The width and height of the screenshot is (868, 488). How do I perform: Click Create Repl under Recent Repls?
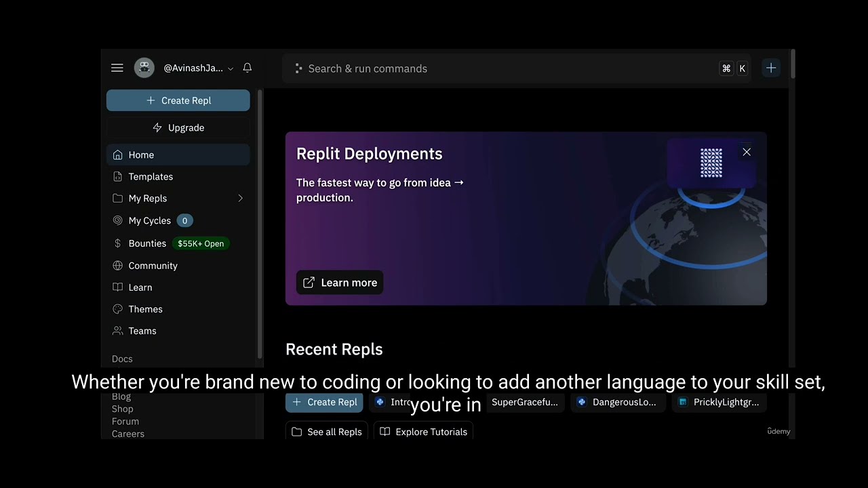pyautogui.click(x=324, y=402)
